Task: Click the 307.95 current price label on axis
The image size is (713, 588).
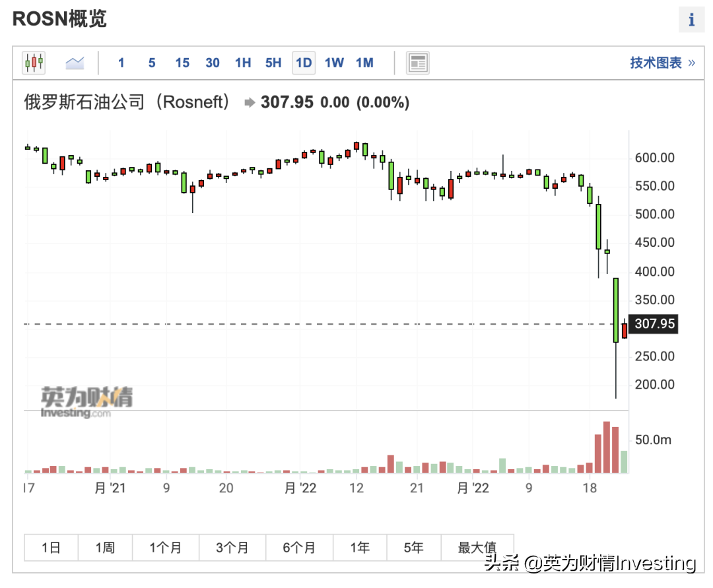Action: (x=654, y=324)
